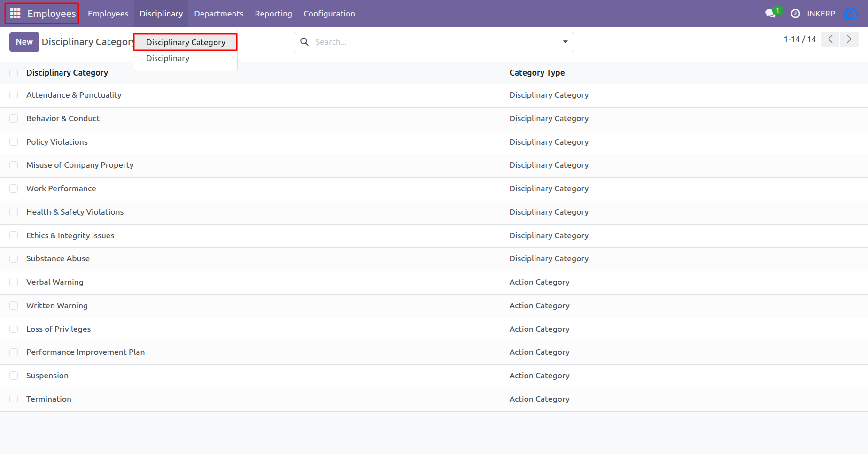Choose Disciplinary Category submenu entry
The height and width of the screenshot is (454, 868).
pyautogui.click(x=186, y=42)
